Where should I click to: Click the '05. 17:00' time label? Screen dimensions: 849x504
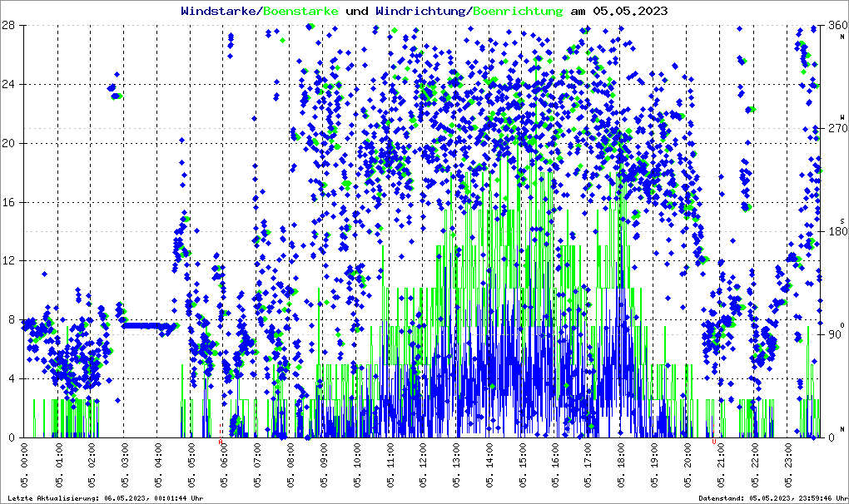588,466
